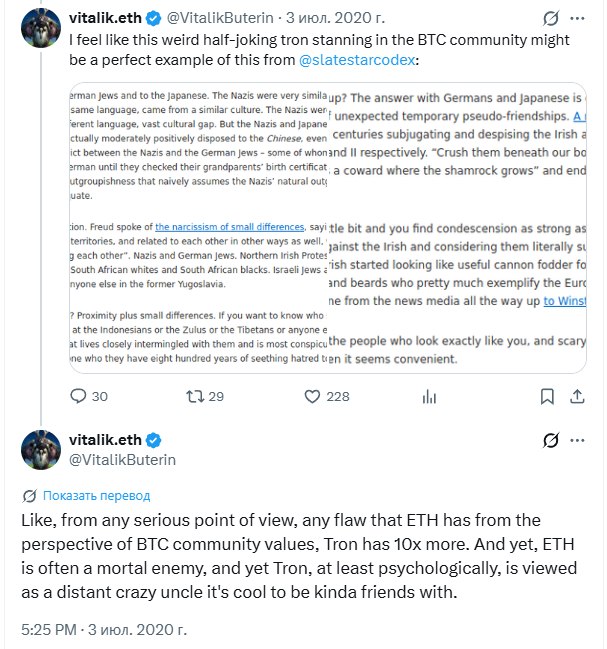The height and width of the screenshot is (649, 607).
Task: Click the 5:25 PM timestamp
Action: [49, 630]
